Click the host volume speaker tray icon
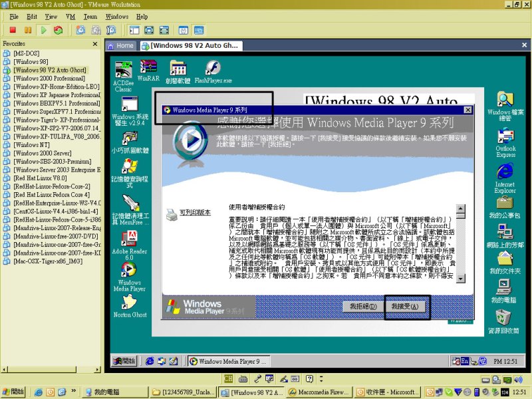Screen dimensions: 532x399 [x=518, y=380]
